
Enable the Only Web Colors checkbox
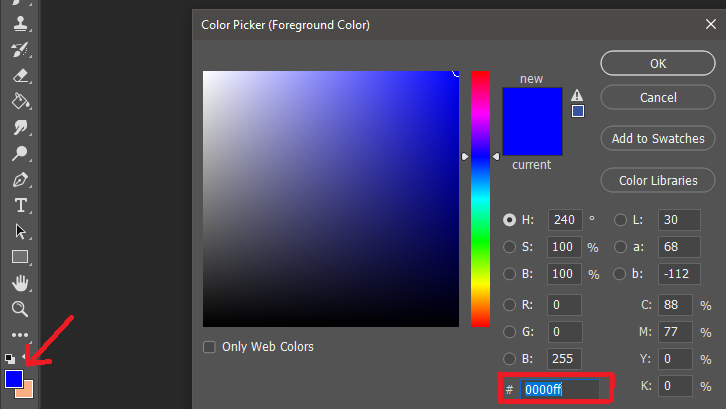(209, 347)
